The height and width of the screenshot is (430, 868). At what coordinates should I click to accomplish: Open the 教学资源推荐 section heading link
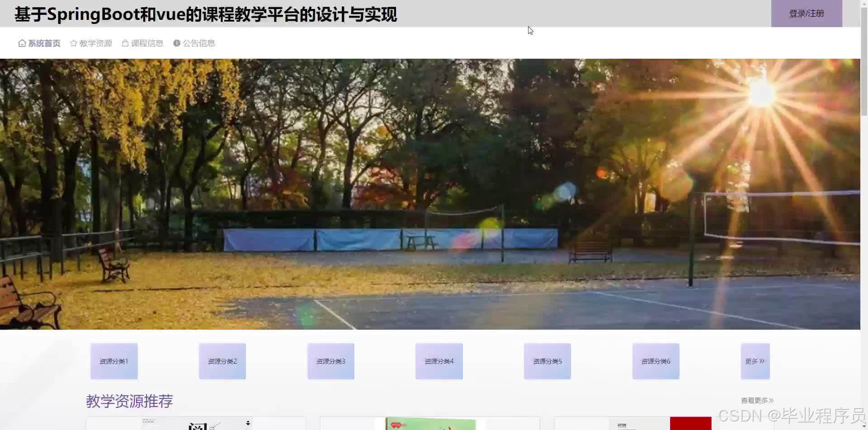[x=129, y=400]
